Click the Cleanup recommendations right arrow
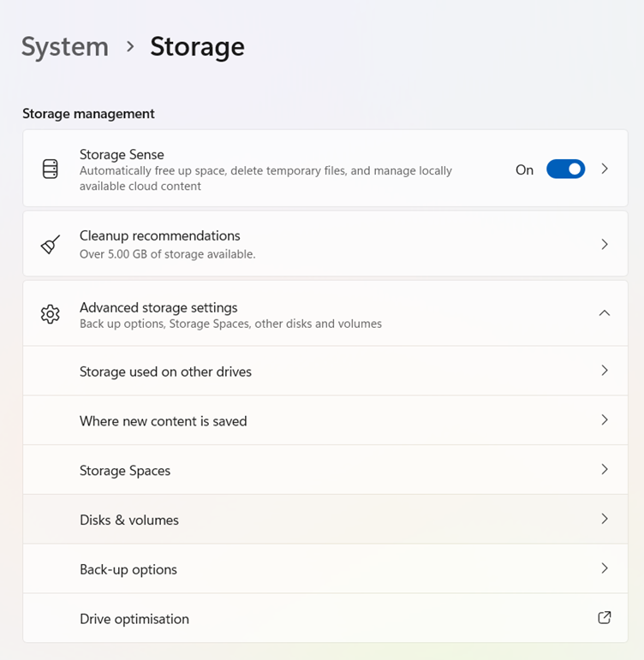 click(x=605, y=244)
